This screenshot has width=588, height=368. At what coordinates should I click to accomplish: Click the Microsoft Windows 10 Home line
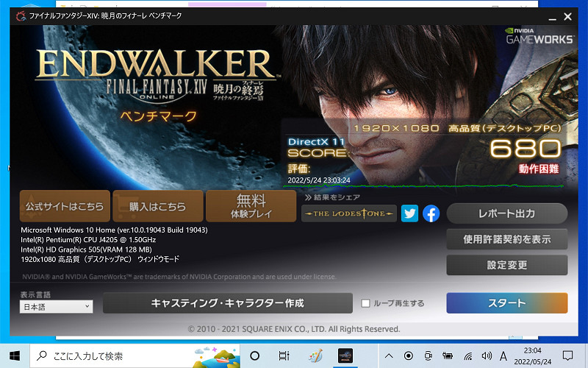pyautogui.click(x=114, y=230)
